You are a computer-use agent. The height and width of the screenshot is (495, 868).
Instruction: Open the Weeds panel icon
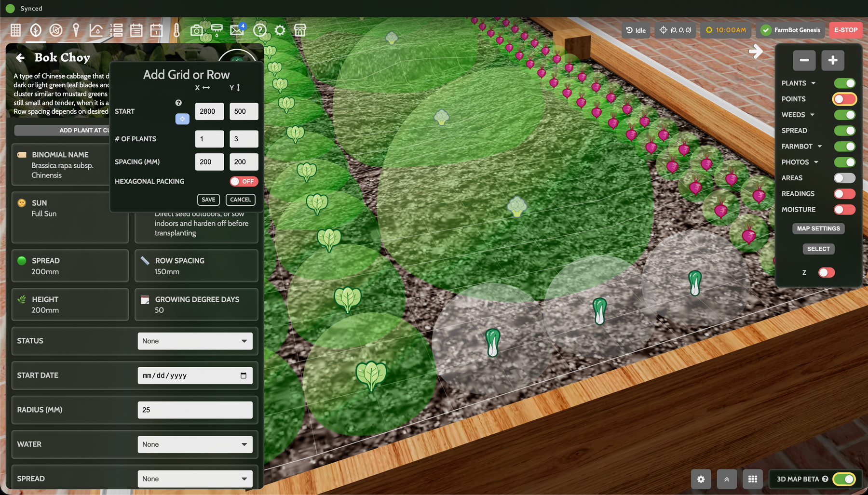pyautogui.click(x=56, y=30)
